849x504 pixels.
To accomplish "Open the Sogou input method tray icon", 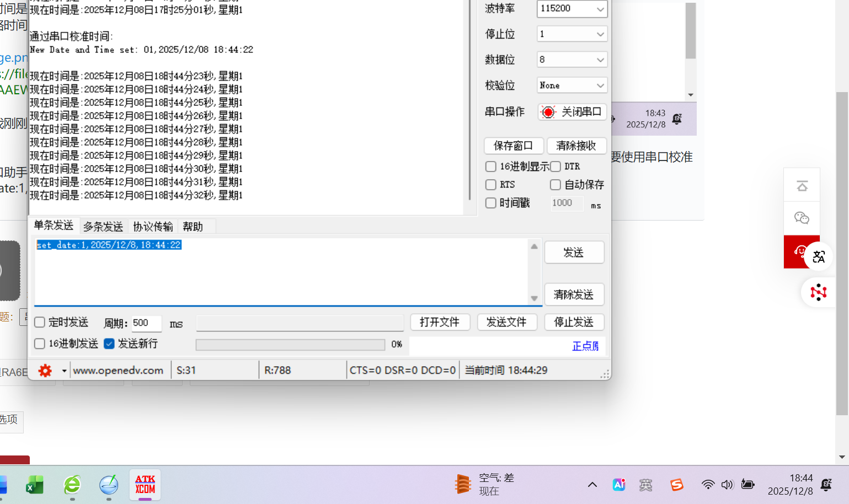I will tap(677, 485).
